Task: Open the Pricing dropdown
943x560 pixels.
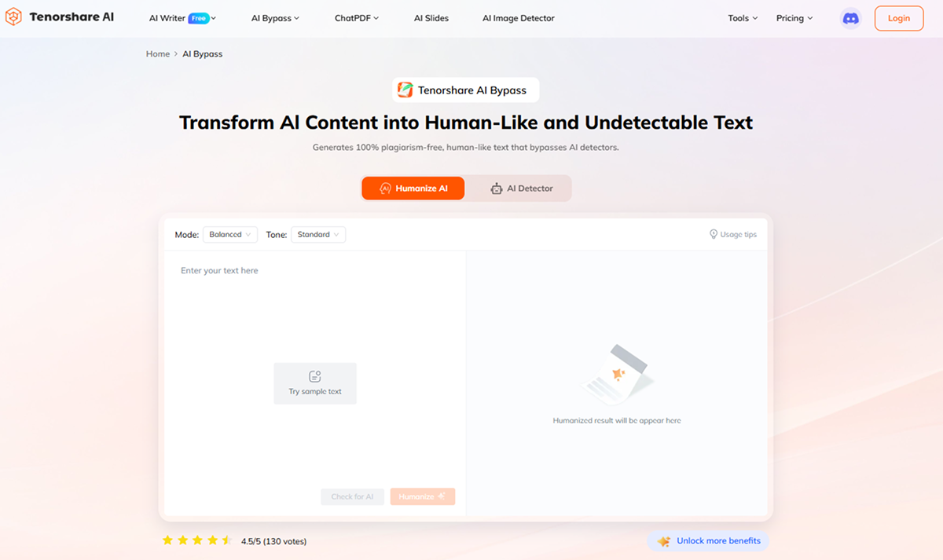Action: [x=794, y=18]
